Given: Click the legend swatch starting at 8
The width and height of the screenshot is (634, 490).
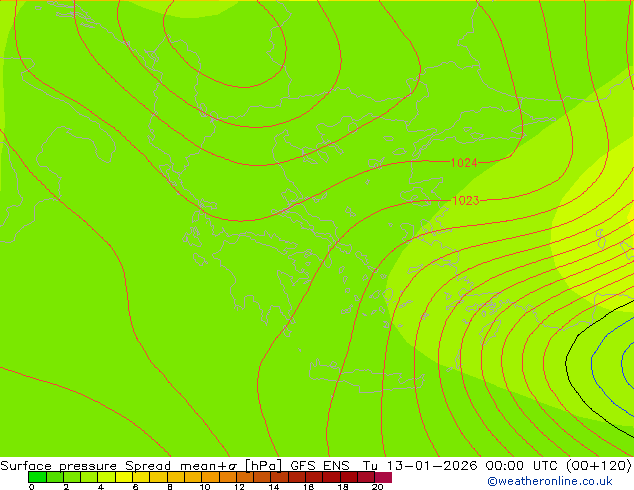Looking at the screenshot, I should pos(176,477).
